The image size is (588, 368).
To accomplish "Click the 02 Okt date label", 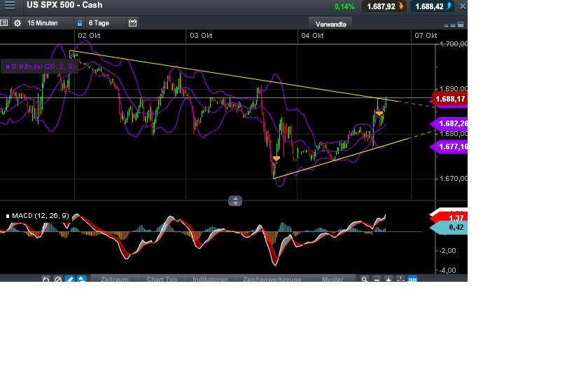I will (x=89, y=35).
